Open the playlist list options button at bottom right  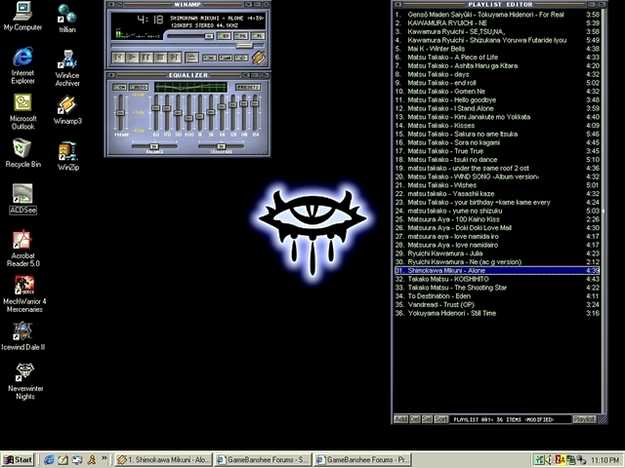584,419
